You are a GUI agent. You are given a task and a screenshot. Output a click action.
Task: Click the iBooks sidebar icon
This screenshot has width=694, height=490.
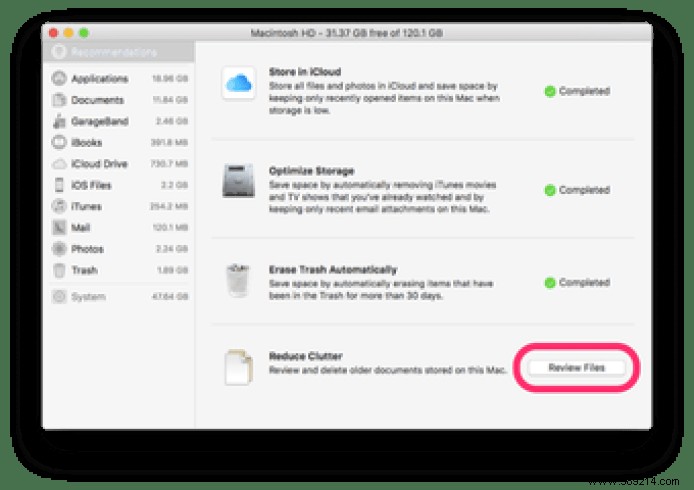59,142
